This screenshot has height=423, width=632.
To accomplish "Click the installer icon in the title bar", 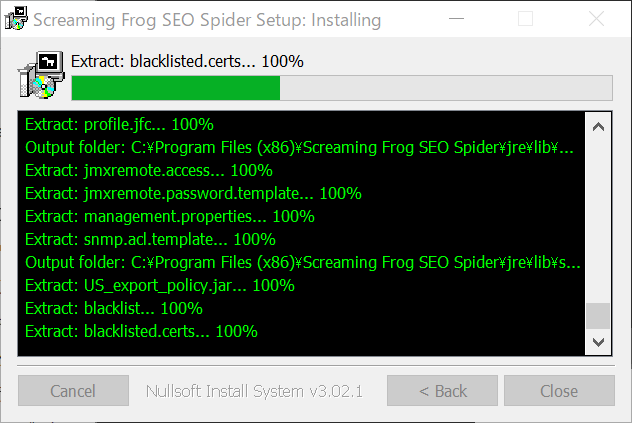I will pyautogui.click(x=15, y=18).
